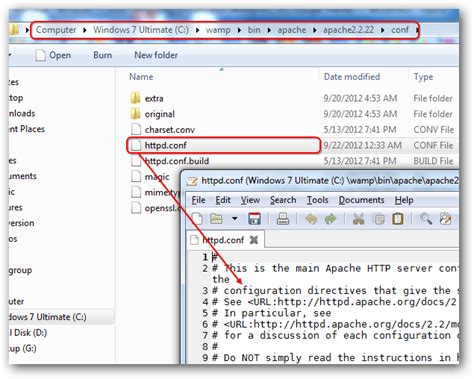Expand breadcrumb arrow after bin
The image size is (474, 379).
click(269, 30)
